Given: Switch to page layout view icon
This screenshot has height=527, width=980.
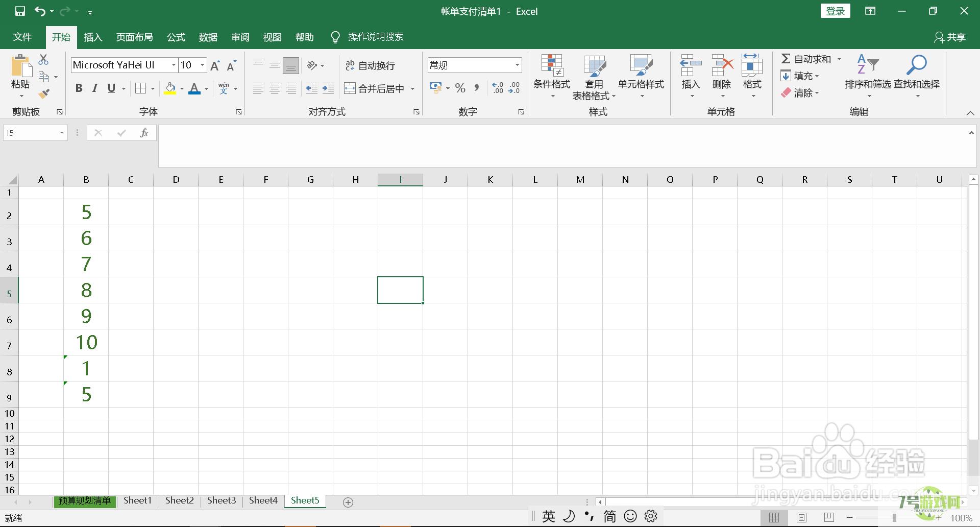Looking at the screenshot, I should coord(801,517).
